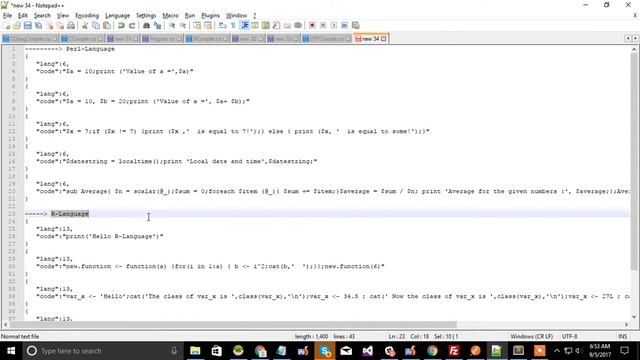Open the user defined language icon
Viewport: 640px width, 360px height.
[x=255, y=26]
